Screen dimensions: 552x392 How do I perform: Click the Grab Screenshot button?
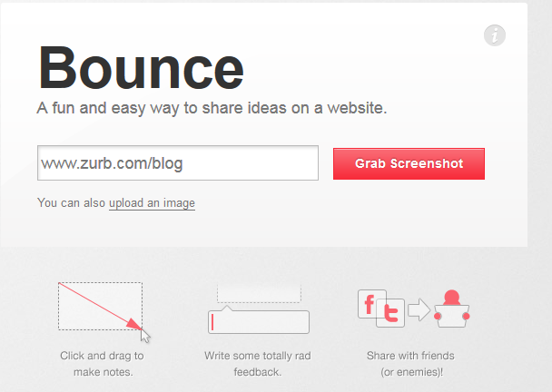click(x=409, y=163)
